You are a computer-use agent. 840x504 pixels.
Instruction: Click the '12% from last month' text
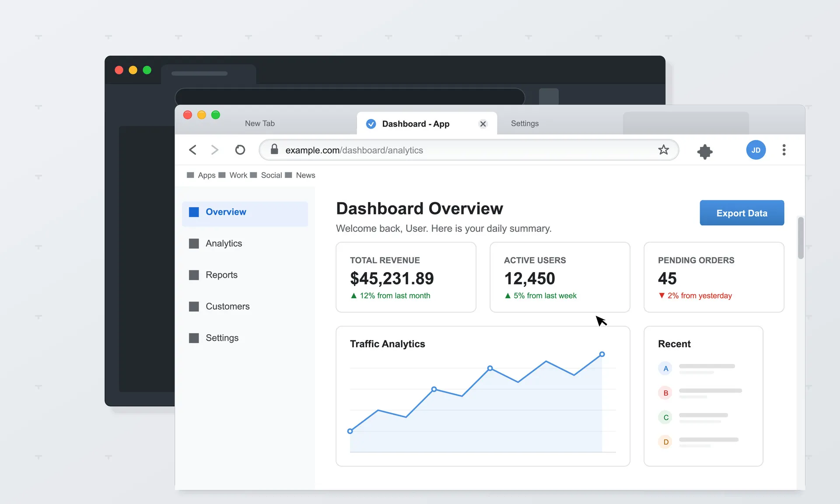(x=395, y=296)
